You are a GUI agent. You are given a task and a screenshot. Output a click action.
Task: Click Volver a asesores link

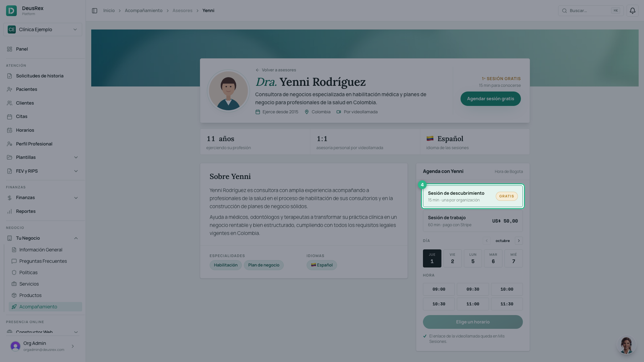[x=276, y=70]
